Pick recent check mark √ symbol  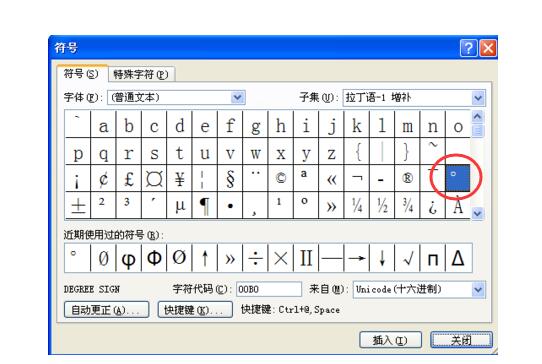point(407,258)
